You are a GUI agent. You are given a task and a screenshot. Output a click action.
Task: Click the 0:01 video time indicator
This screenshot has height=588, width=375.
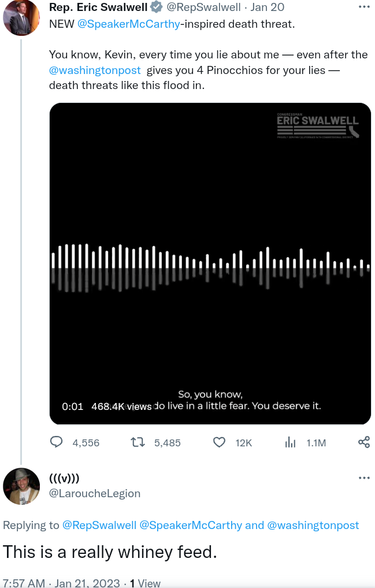(x=73, y=406)
